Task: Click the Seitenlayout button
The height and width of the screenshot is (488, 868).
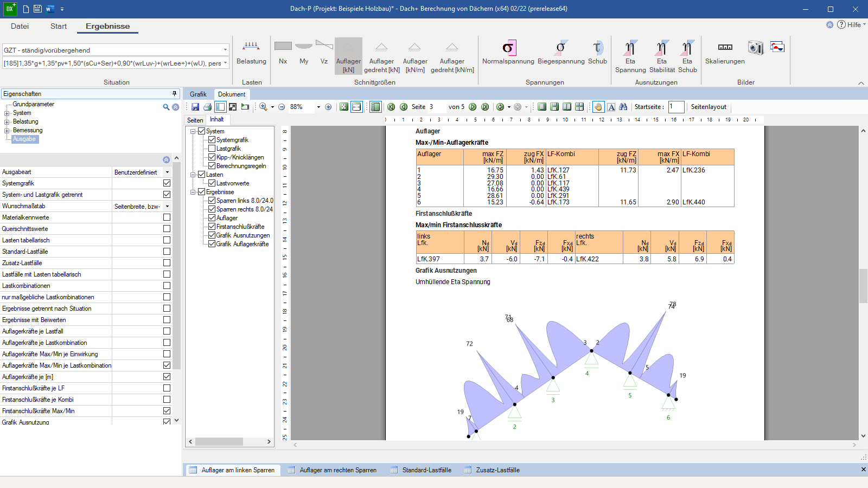Action: click(709, 107)
